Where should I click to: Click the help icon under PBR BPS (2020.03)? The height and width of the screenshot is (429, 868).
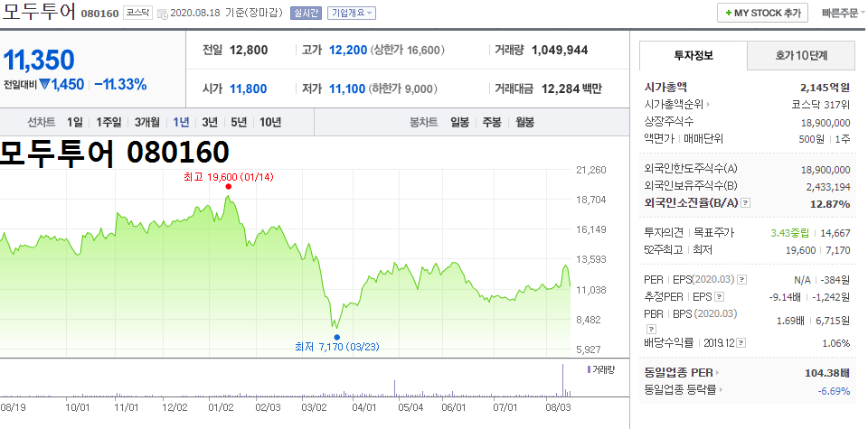650,328
